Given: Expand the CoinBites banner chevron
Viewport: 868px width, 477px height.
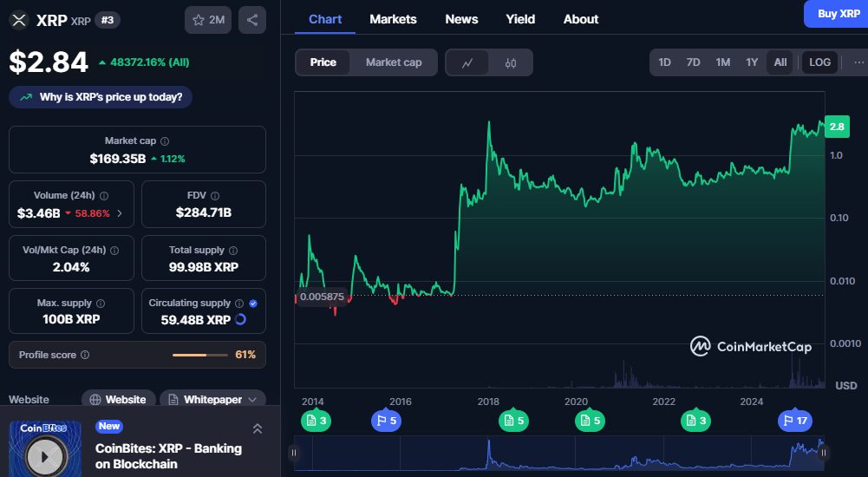Looking at the screenshot, I should tap(258, 428).
